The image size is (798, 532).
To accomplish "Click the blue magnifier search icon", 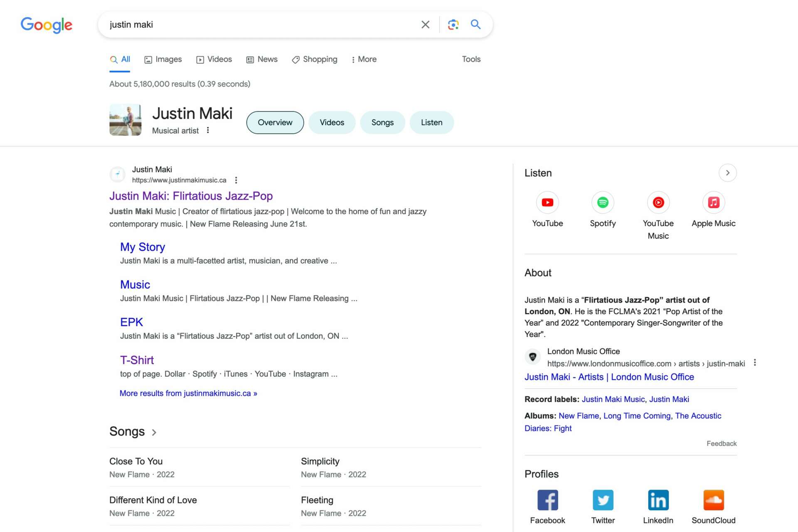I will click(x=475, y=25).
